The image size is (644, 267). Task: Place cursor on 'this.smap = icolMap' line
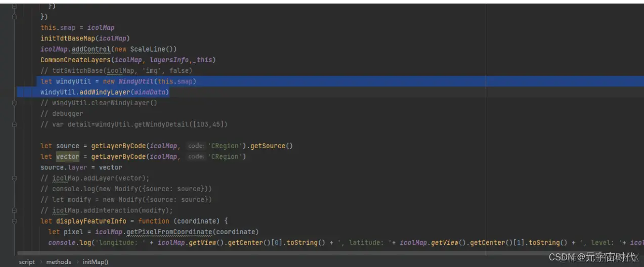coord(77,27)
